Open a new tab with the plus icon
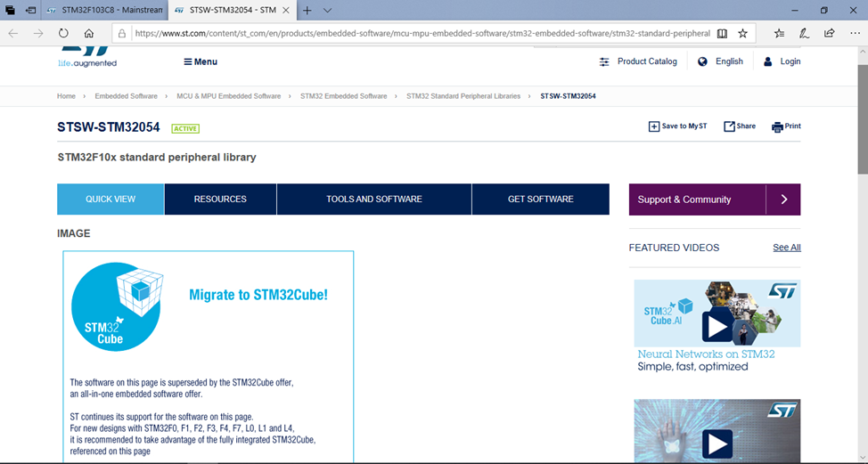Screen dimensions: 868x464 point(307,10)
